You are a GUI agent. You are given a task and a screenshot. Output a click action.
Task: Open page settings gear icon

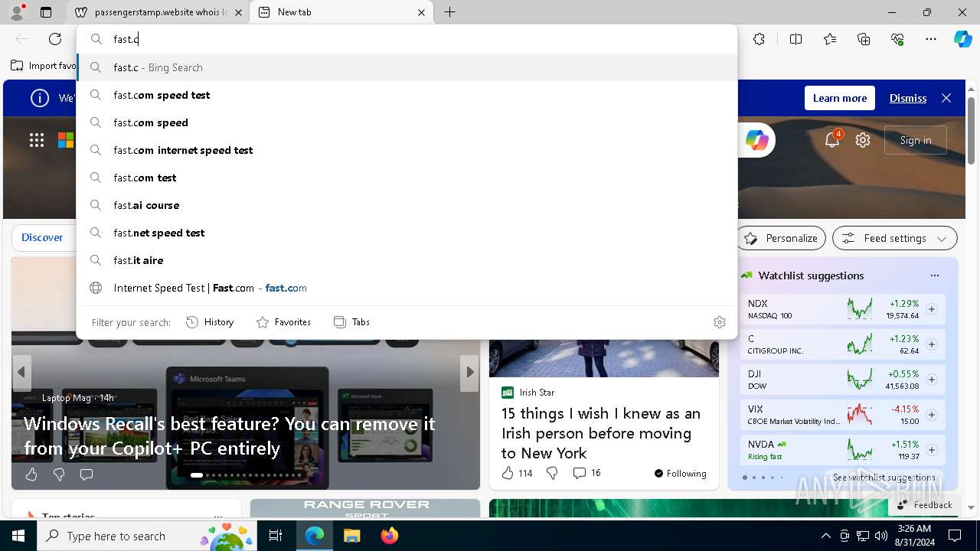pyautogui.click(x=863, y=140)
